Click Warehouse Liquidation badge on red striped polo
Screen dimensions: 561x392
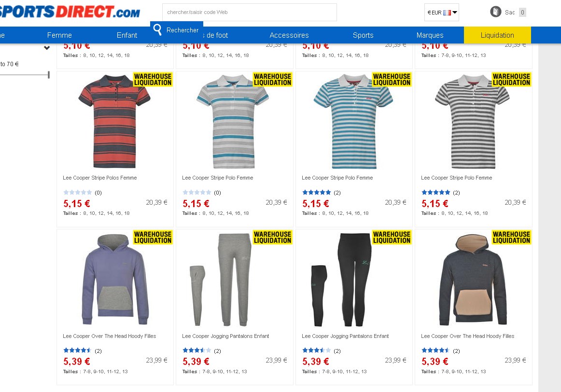click(x=153, y=79)
